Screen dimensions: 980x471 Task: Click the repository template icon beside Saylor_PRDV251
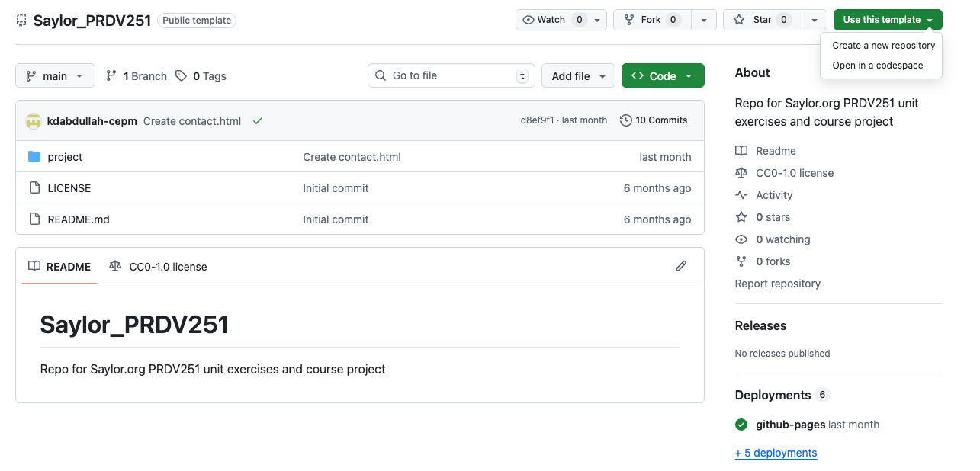[x=21, y=21]
